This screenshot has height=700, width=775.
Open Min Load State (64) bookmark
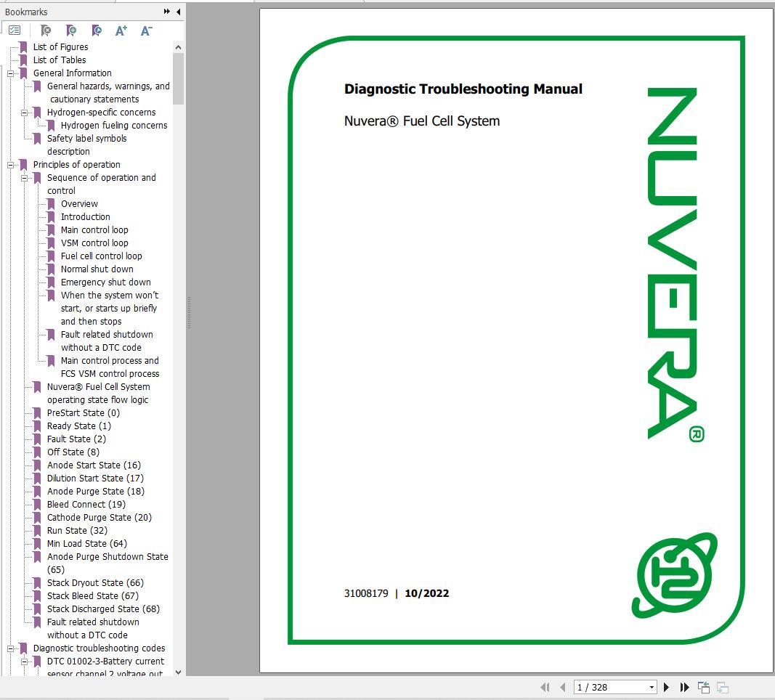[x=87, y=543]
